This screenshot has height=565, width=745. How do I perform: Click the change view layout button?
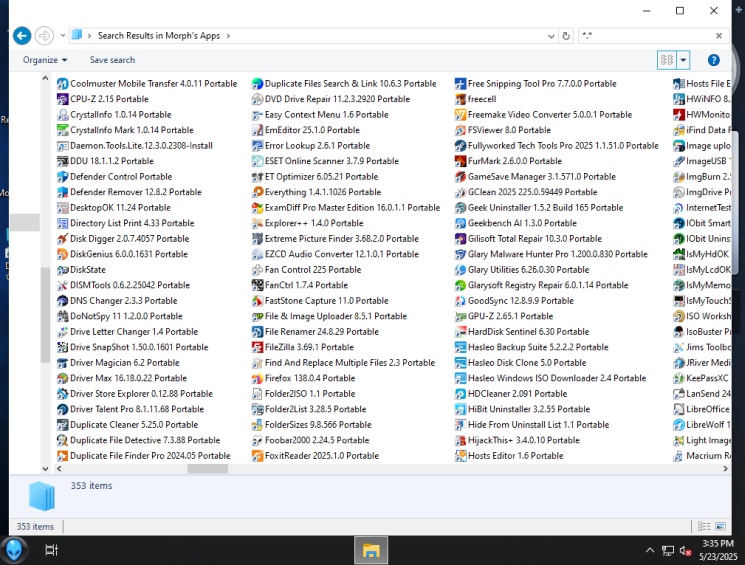tap(667, 60)
